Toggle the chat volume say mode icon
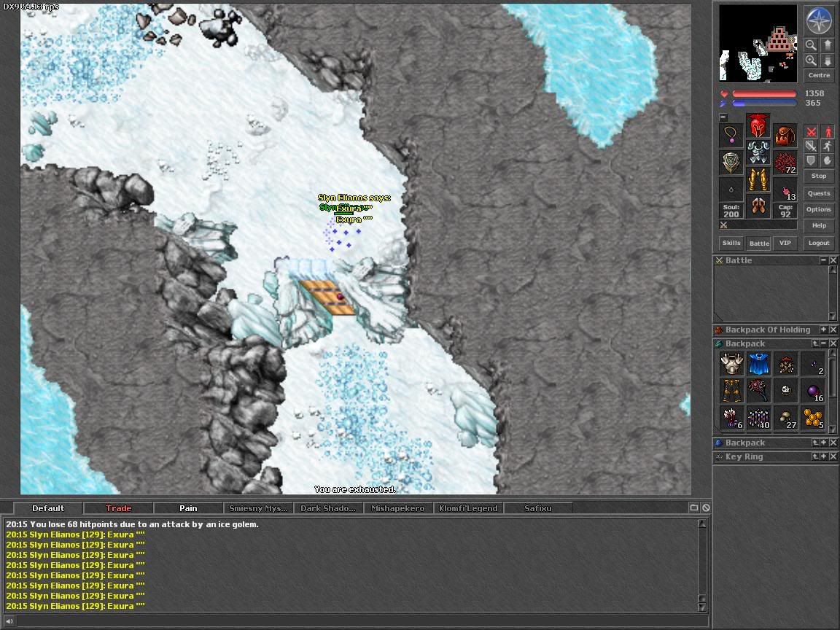 (9, 621)
